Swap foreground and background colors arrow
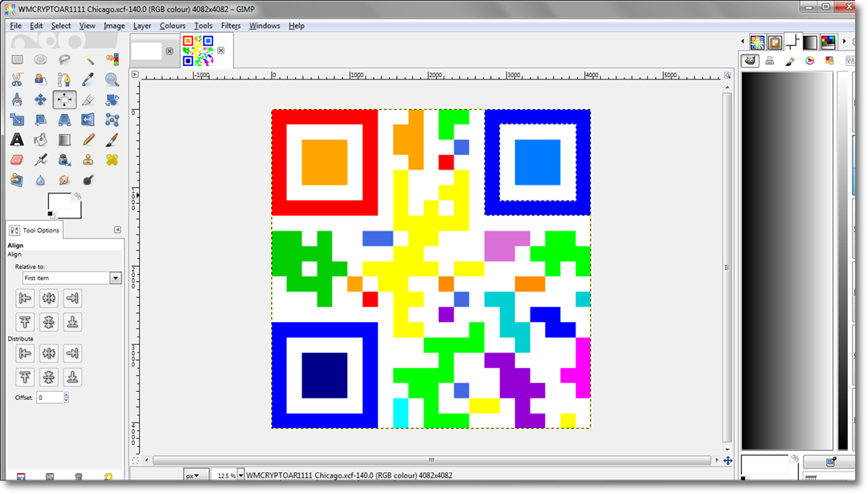Viewport: 868px width, 494px height. point(78,196)
